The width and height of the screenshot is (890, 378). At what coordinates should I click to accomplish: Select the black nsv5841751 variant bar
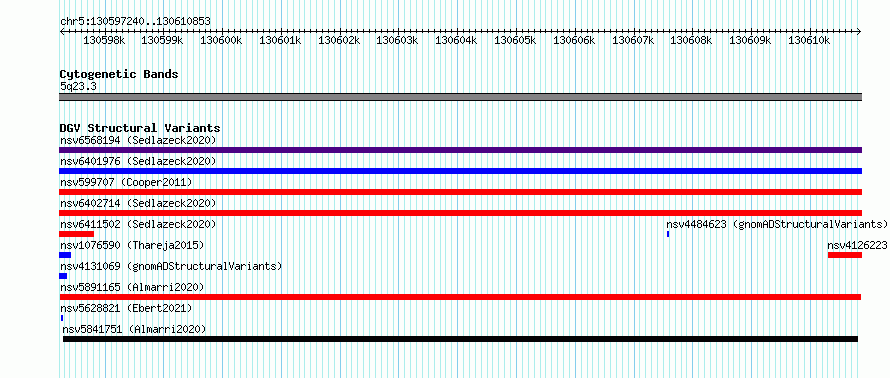(460, 339)
